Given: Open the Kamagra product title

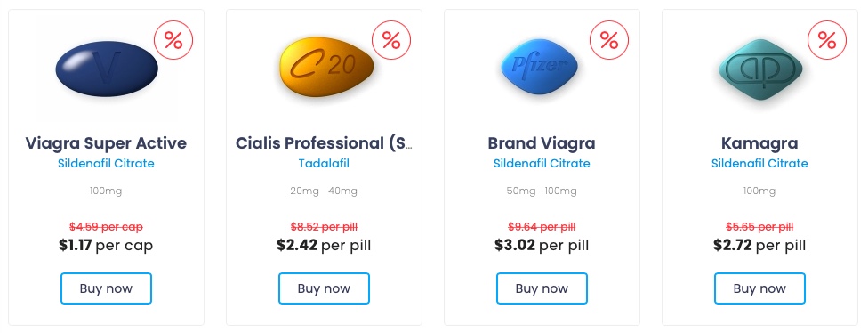Looking at the screenshot, I should point(759,143).
